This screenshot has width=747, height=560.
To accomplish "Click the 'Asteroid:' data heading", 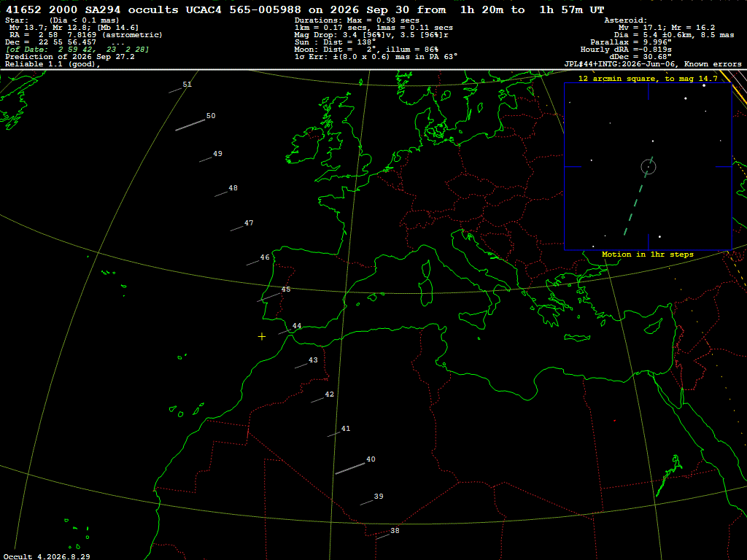I will [x=625, y=20].
